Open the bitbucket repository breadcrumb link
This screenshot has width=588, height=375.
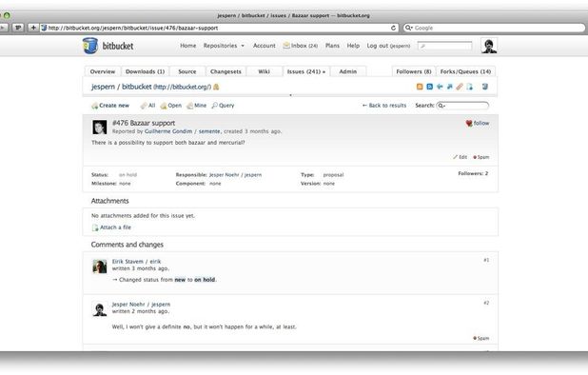(136, 87)
